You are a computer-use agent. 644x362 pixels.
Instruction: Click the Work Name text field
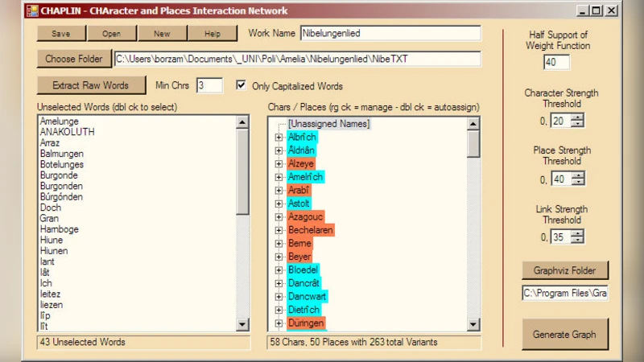click(390, 34)
